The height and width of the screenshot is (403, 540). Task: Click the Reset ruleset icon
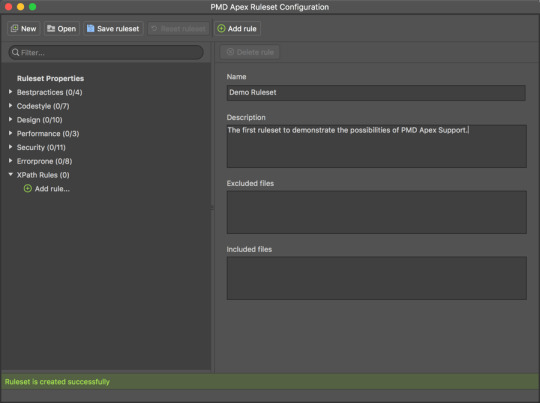coord(154,29)
